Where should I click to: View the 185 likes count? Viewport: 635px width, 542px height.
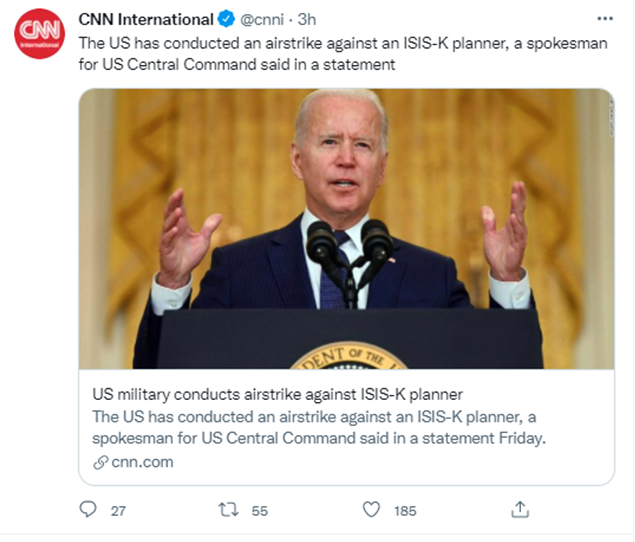405,511
